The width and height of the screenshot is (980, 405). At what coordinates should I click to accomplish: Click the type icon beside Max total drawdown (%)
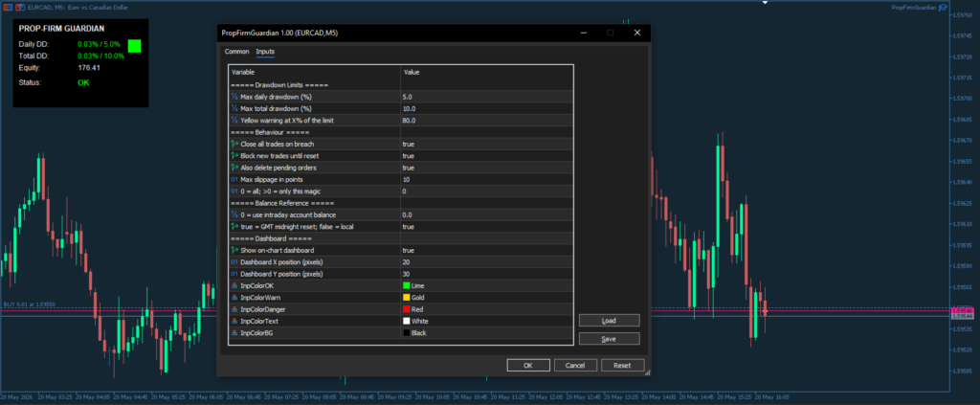pos(234,109)
